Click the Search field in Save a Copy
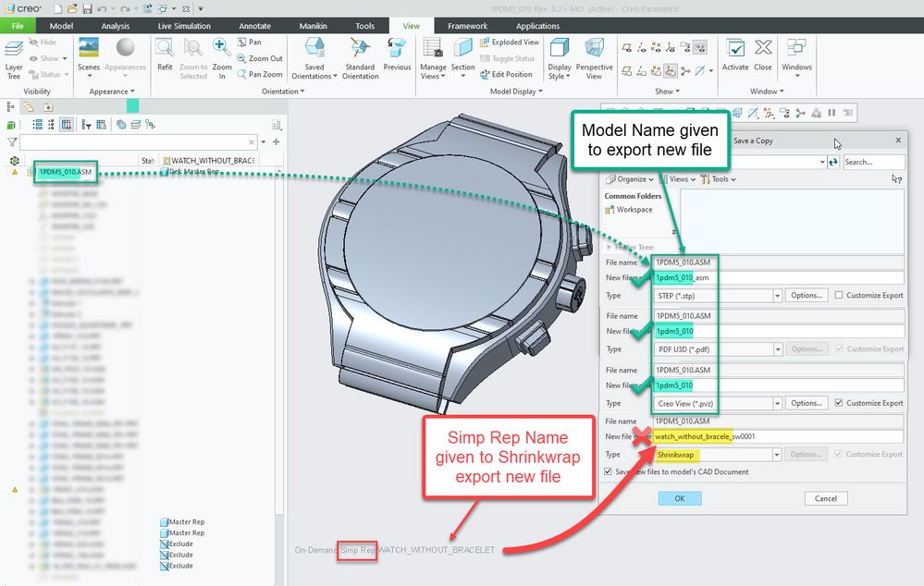The width and height of the screenshot is (924, 586). pyautogui.click(x=874, y=162)
